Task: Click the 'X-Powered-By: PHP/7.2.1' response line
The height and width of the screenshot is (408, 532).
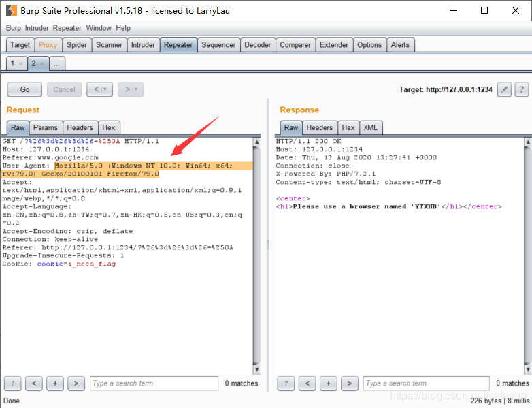Action: (326, 174)
